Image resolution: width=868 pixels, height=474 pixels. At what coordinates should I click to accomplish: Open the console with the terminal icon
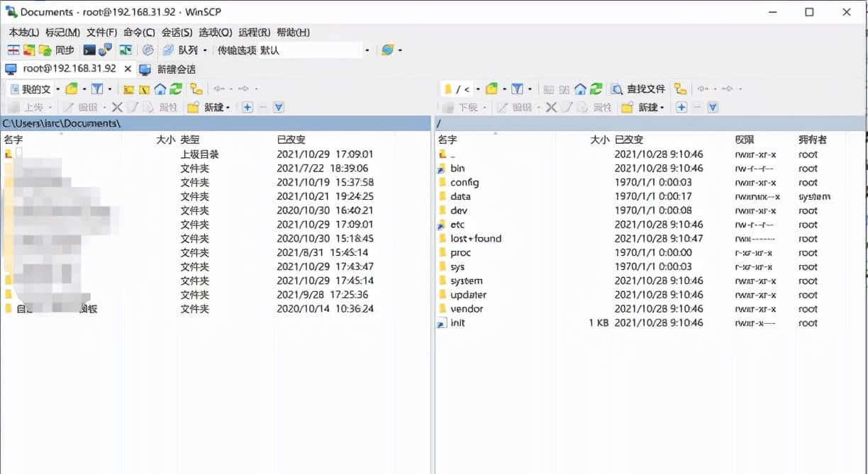click(x=88, y=50)
